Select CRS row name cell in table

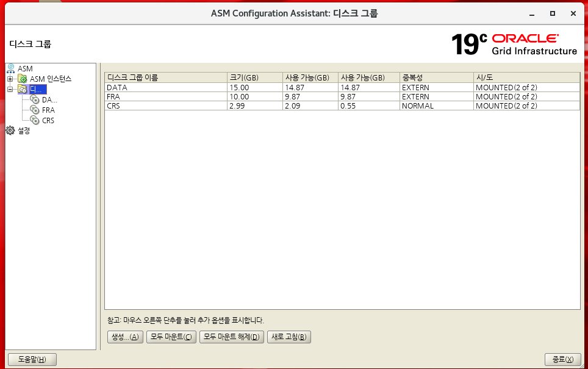click(166, 106)
